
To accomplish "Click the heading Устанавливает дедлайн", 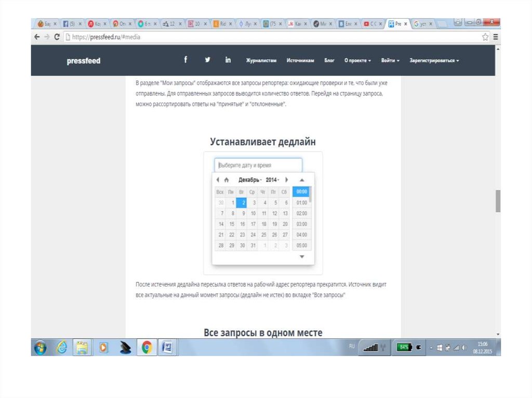I will (x=262, y=141).
